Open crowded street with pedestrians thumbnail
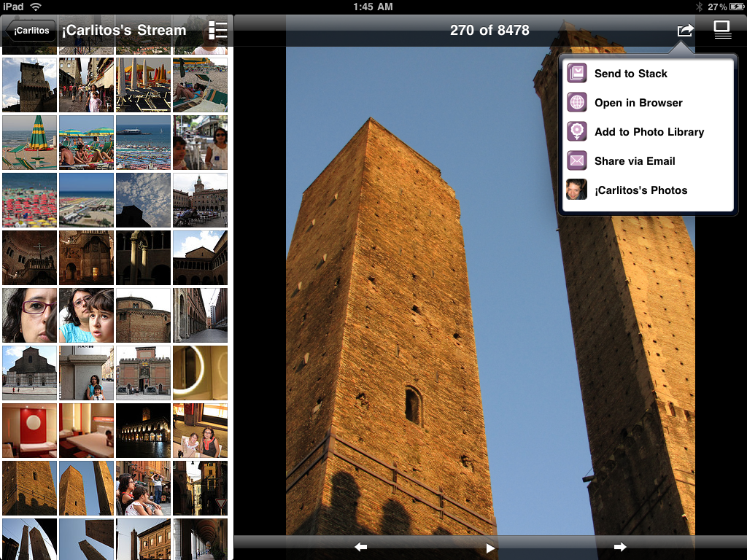Screen dimensions: 747x560 point(86,85)
